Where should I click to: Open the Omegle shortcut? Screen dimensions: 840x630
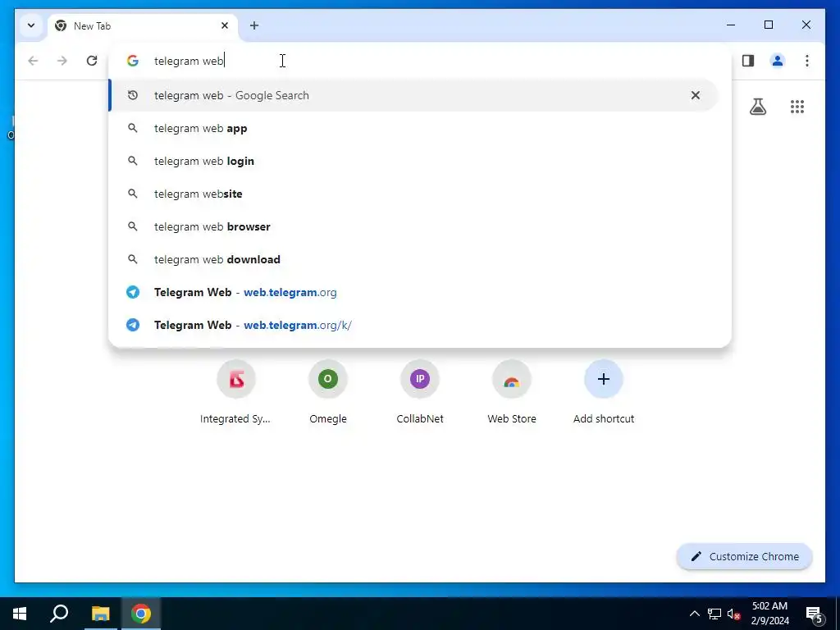pyautogui.click(x=328, y=393)
